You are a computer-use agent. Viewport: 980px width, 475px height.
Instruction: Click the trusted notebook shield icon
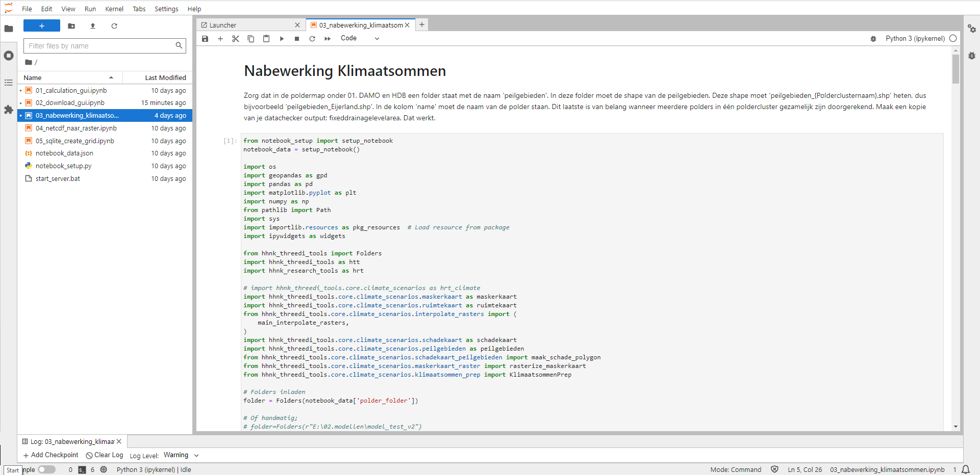tap(774, 470)
